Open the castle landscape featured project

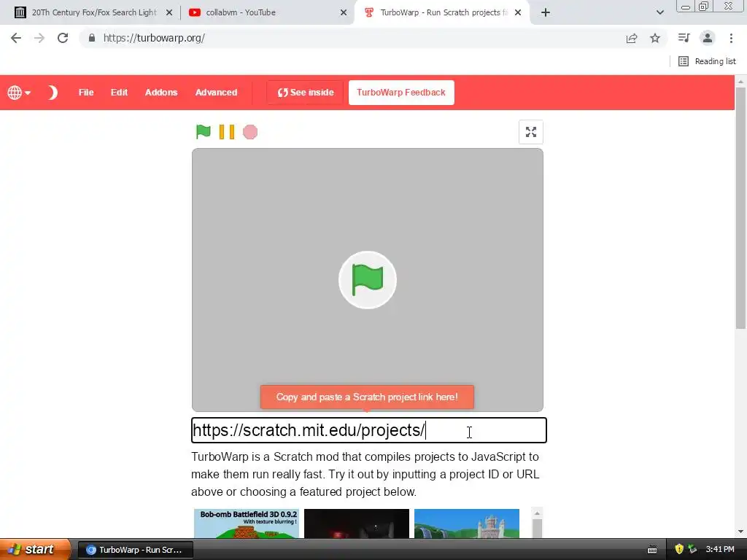point(466,524)
